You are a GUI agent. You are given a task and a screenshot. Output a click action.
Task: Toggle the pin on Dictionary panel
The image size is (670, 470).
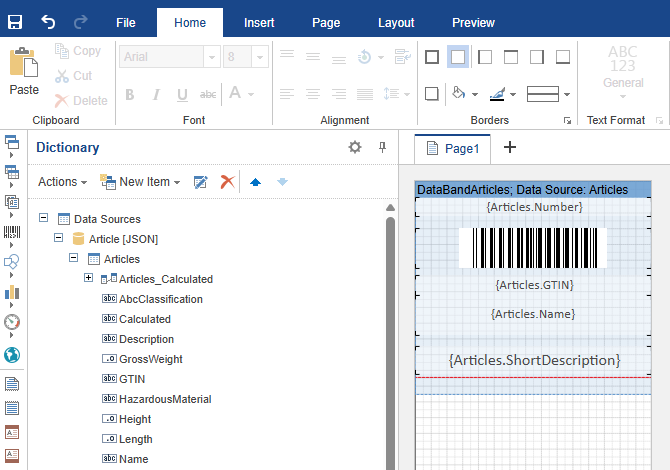[x=382, y=148]
